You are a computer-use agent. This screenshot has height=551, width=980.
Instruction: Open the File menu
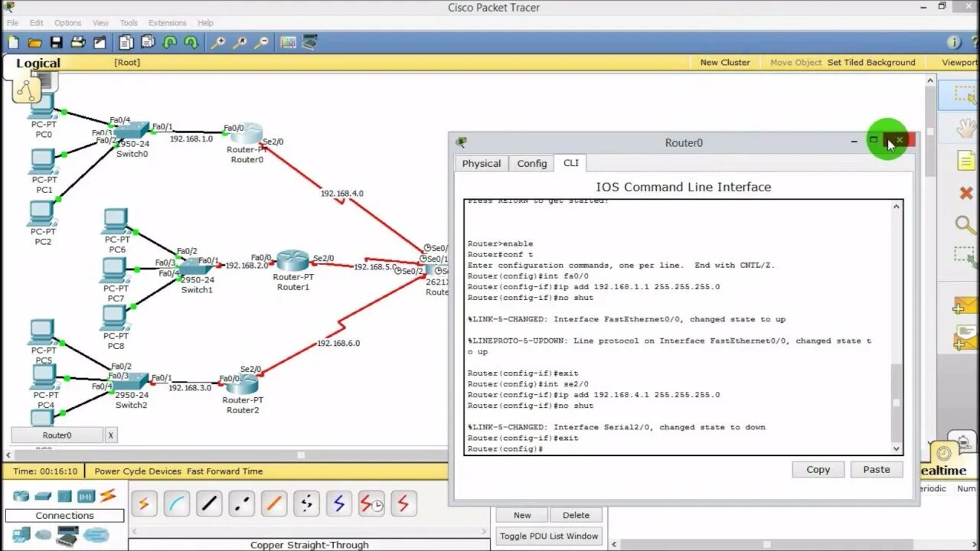point(12,23)
